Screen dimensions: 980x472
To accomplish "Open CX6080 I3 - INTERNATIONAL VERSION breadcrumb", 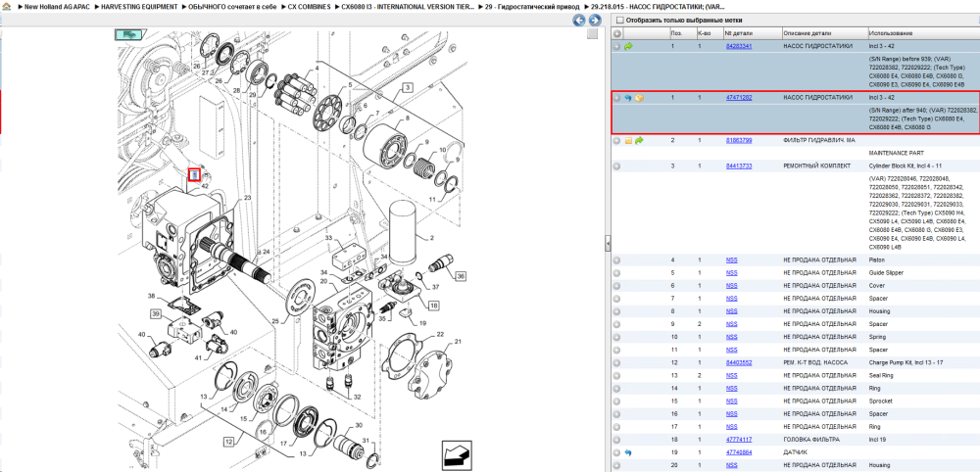I will (x=408, y=6).
